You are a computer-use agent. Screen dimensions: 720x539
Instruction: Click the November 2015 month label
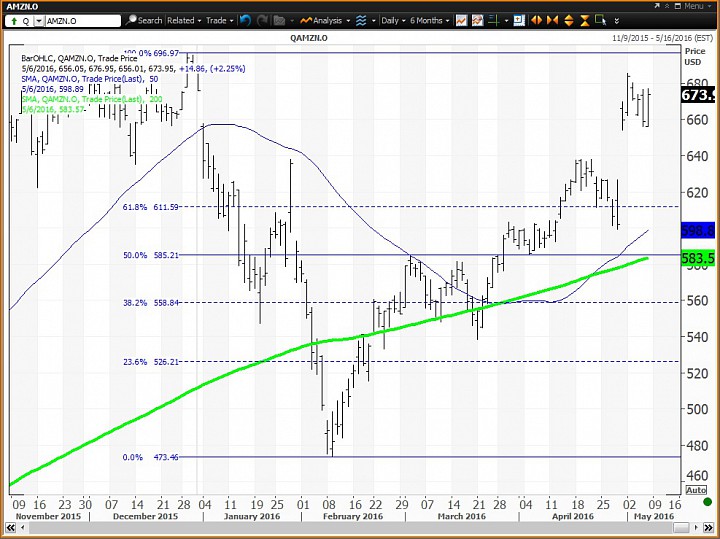(48, 516)
